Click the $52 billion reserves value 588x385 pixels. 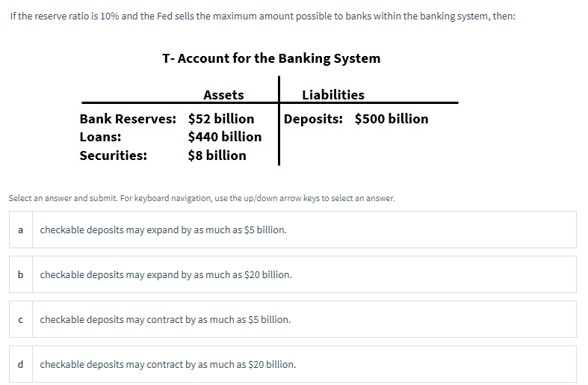click(221, 119)
